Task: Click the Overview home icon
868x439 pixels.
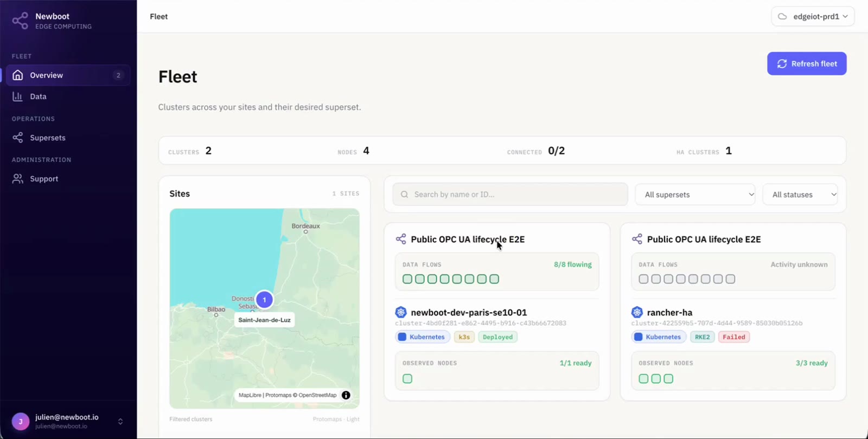Action: coord(18,75)
